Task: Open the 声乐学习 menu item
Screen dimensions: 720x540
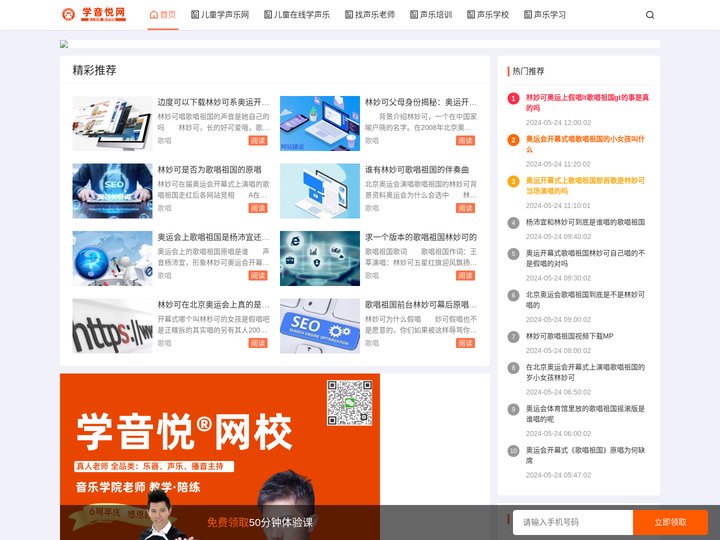Action: [545, 15]
